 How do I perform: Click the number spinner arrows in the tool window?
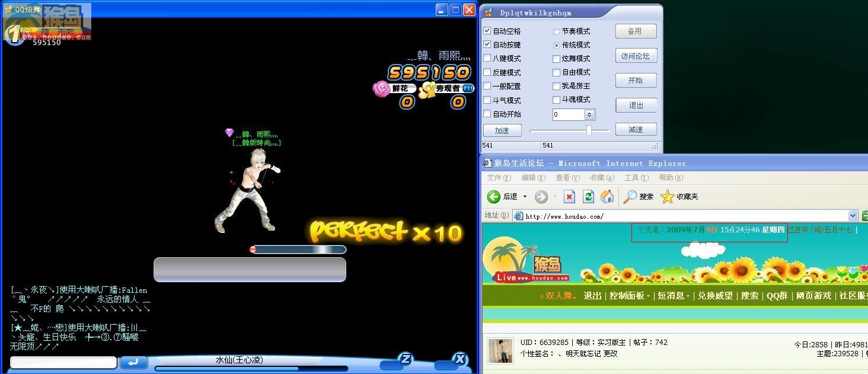pyautogui.click(x=589, y=114)
